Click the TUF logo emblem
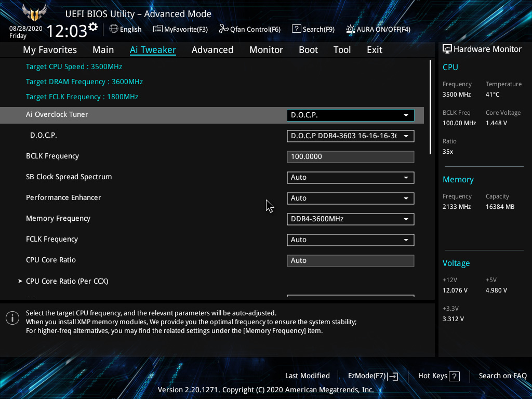The height and width of the screenshot is (399, 532). tap(34, 12)
